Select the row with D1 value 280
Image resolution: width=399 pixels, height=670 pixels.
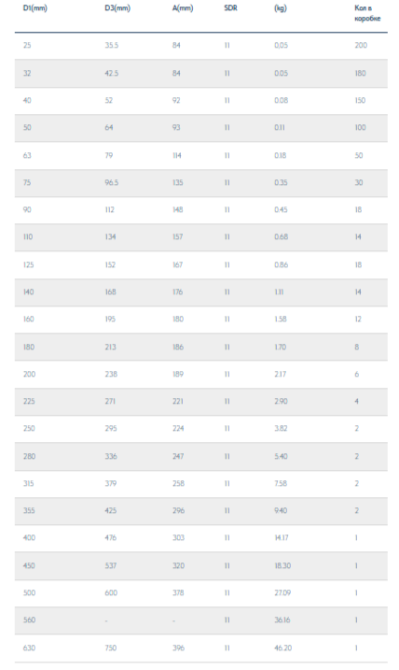(x=201, y=456)
